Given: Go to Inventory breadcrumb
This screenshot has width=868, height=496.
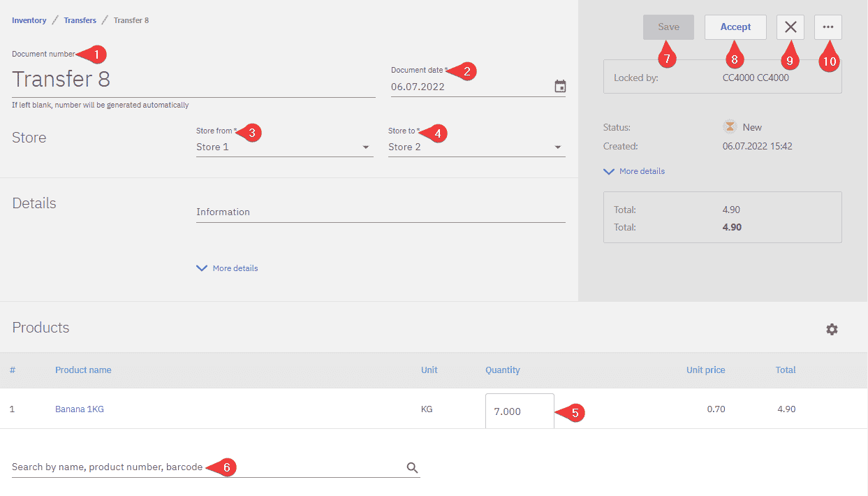Looking at the screenshot, I should click(29, 20).
